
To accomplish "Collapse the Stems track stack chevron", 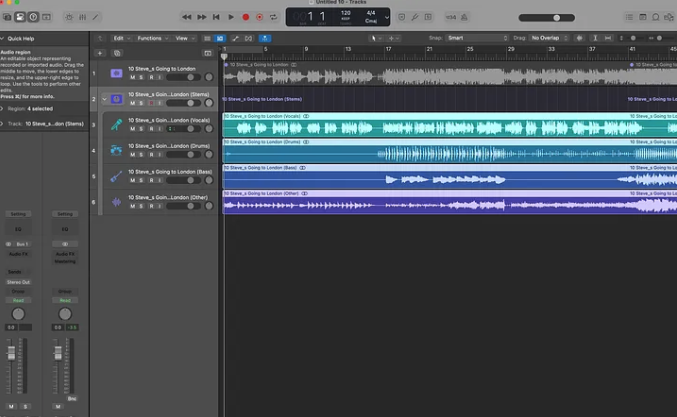I will [104, 99].
